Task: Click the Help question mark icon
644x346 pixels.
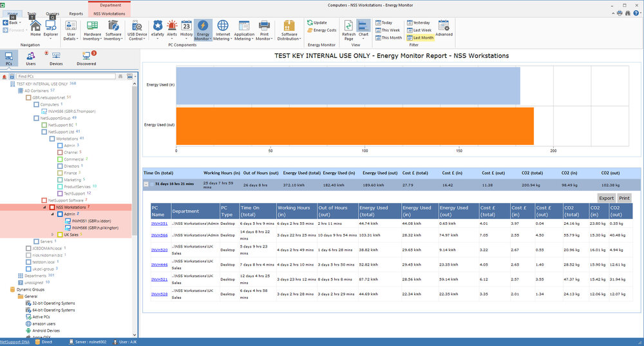Action: coord(636,13)
